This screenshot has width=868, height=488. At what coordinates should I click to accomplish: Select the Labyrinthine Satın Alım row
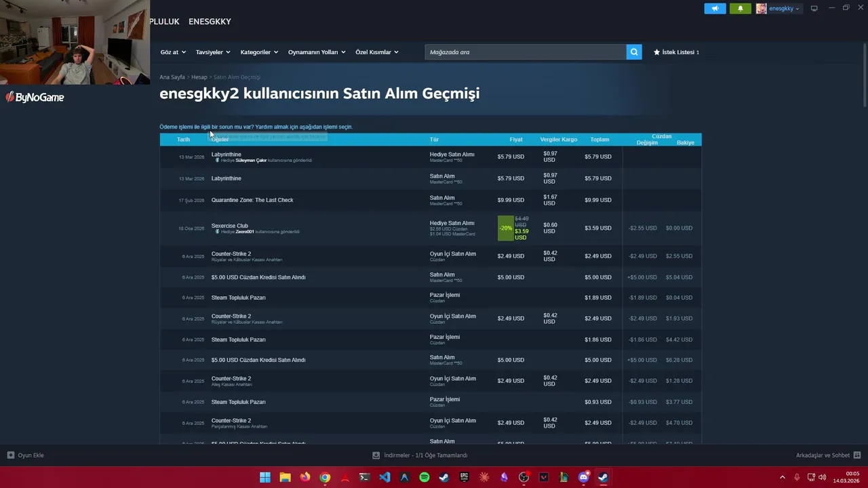click(x=431, y=178)
